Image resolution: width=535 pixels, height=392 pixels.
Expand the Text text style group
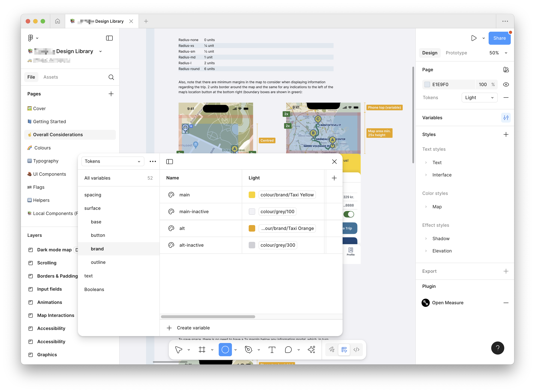tap(426, 162)
